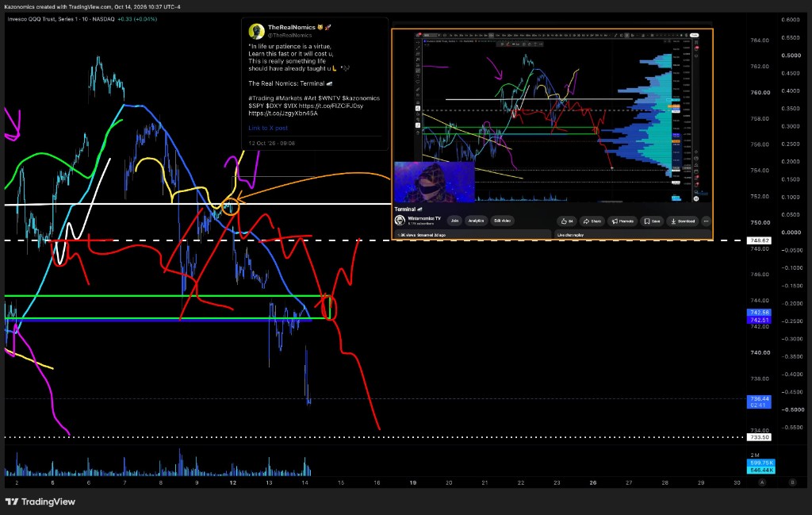The height and width of the screenshot is (515, 812).
Task: Click the 740.00 price axis label
Action: tap(760, 353)
